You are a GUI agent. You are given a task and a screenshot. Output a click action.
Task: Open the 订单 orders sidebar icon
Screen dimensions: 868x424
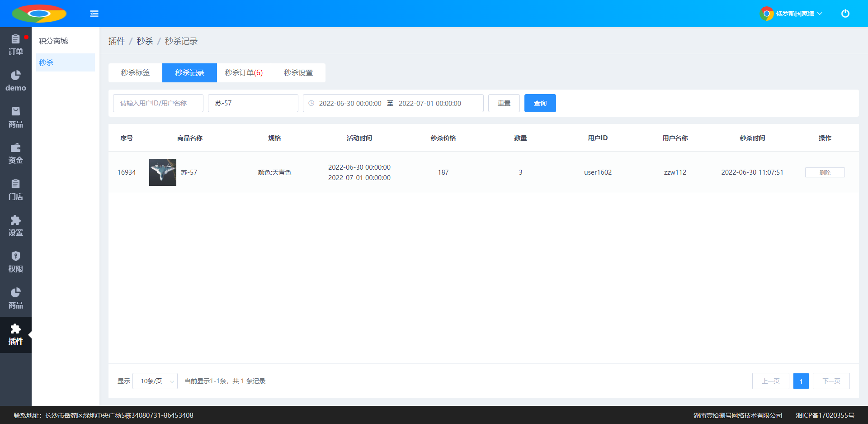click(15, 45)
